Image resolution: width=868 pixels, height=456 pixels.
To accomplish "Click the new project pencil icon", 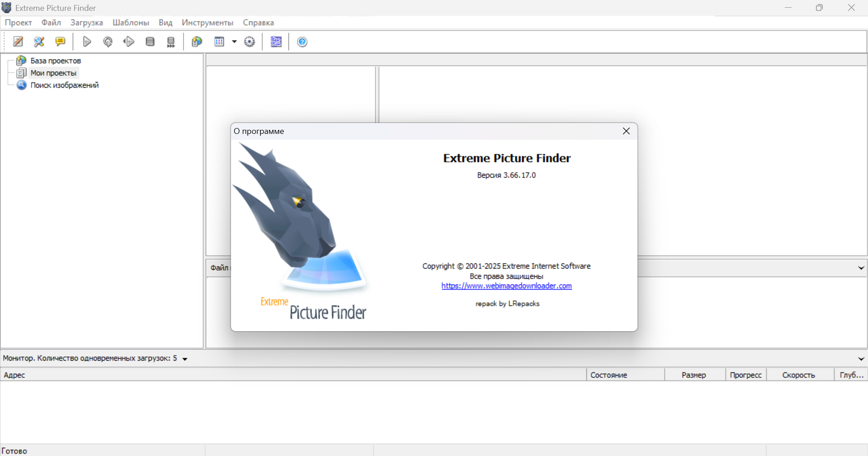I will click(x=18, y=42).
